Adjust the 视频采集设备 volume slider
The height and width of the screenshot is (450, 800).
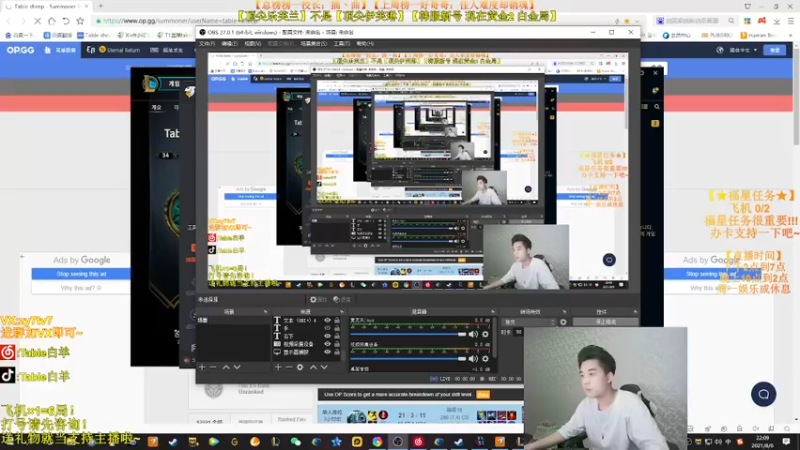[x=409, y=359]
